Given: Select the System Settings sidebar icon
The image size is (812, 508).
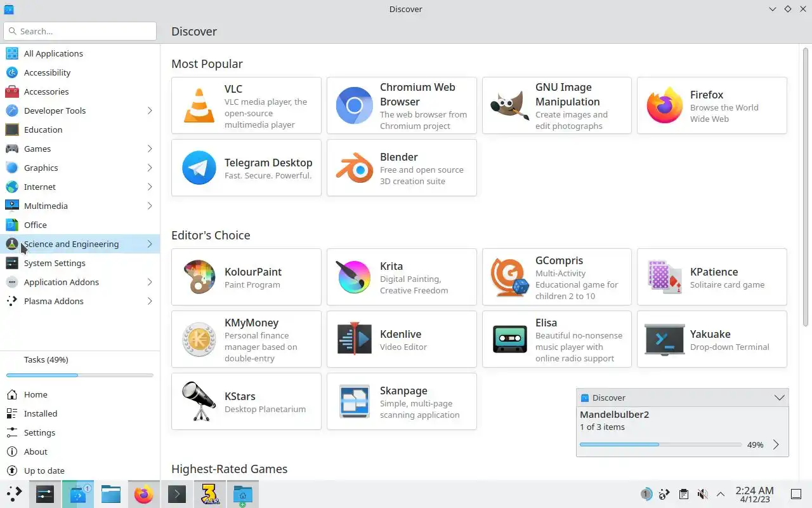Looking at the screenshot, I should point(12,263).
